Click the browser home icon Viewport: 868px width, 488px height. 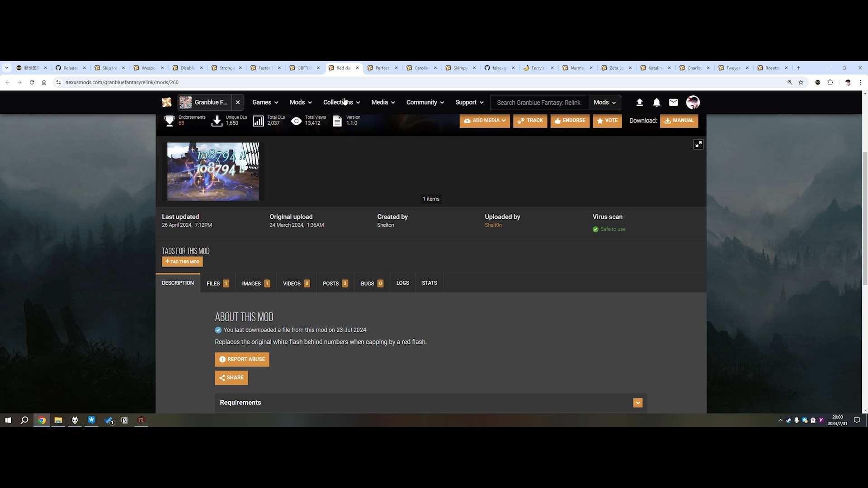coord(44,82)
